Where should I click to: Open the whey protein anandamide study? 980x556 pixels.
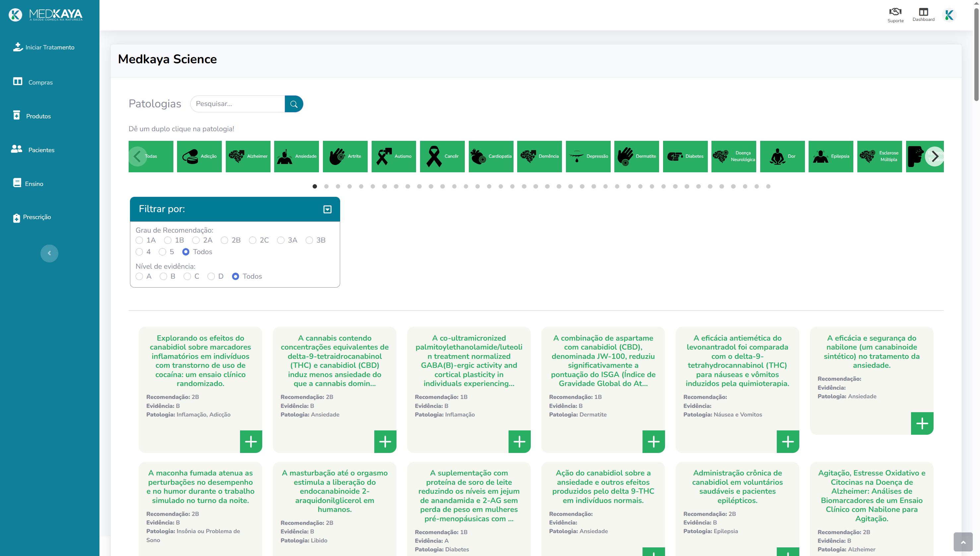469,496
